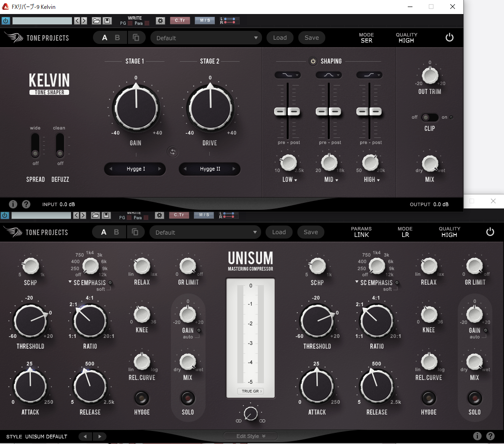Click the floppy disk save icon in Kelvin toolbar
The image size is (504, 444).
point(107,21)
